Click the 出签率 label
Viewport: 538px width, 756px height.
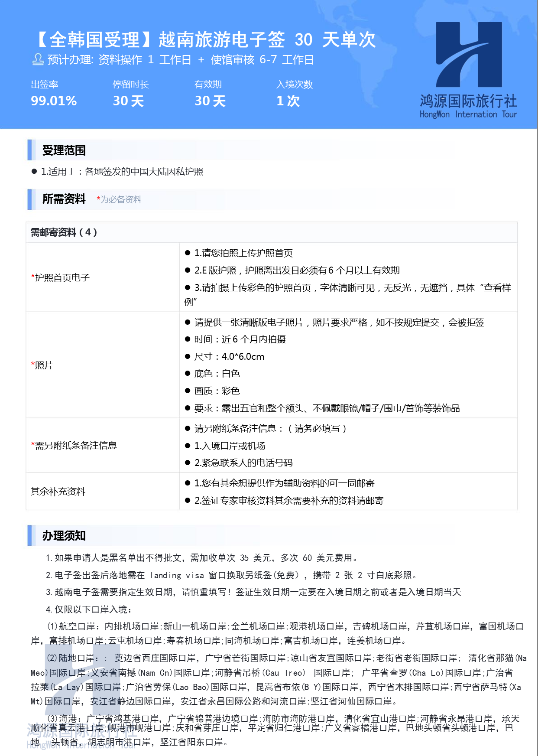45,85
